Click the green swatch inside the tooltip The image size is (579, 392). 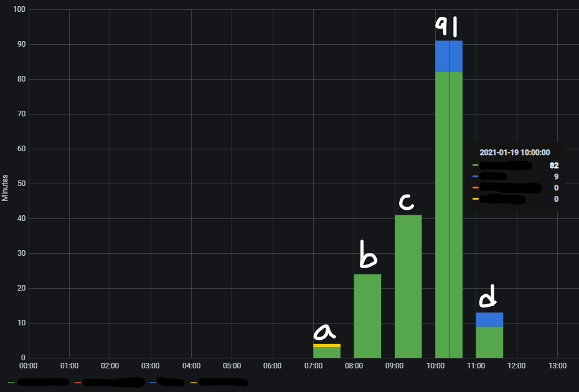click(475, 166)
